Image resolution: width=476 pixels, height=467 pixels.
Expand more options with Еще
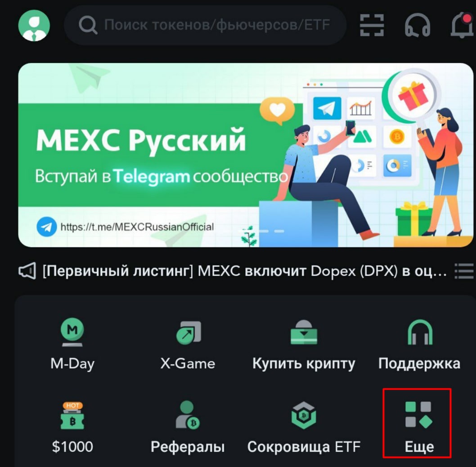[x=418, y=423]
